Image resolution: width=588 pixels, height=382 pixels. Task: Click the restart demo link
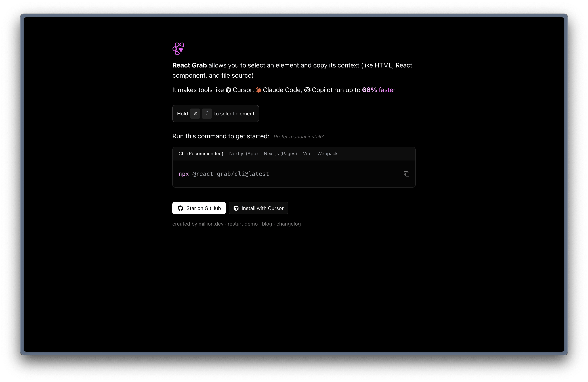coord(242,224)
